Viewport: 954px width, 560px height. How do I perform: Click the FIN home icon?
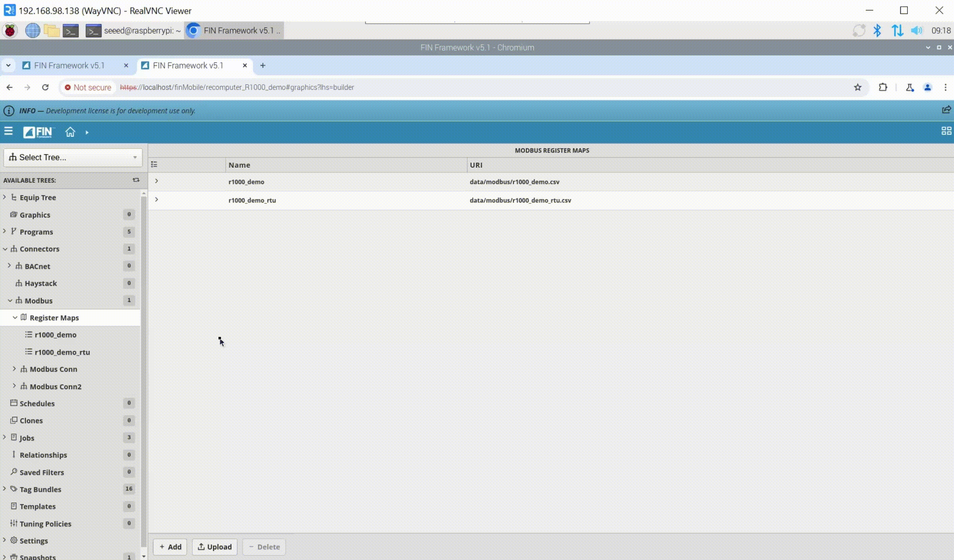coord(70,132)
